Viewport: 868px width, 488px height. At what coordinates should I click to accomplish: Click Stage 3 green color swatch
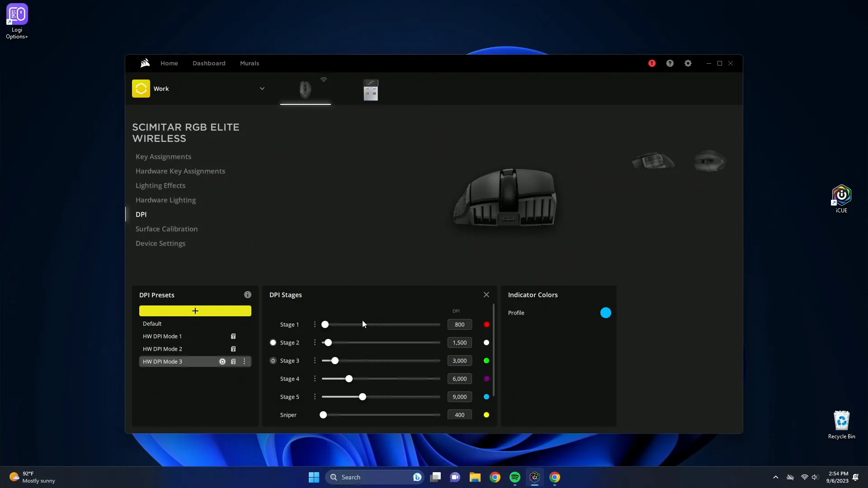486,361
